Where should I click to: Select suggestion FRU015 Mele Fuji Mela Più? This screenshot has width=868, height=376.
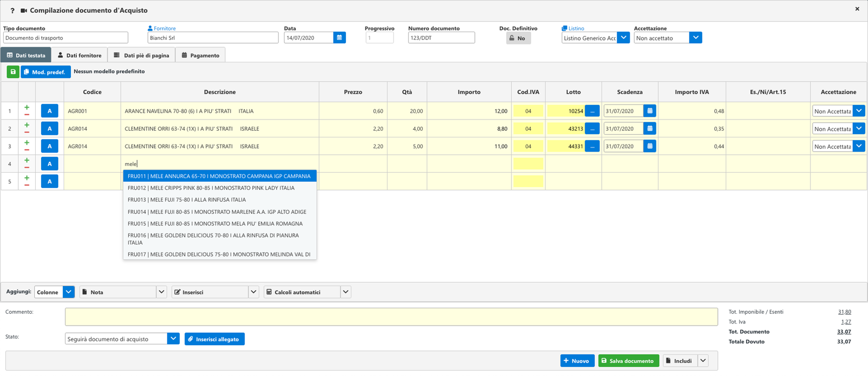point(220,224)
